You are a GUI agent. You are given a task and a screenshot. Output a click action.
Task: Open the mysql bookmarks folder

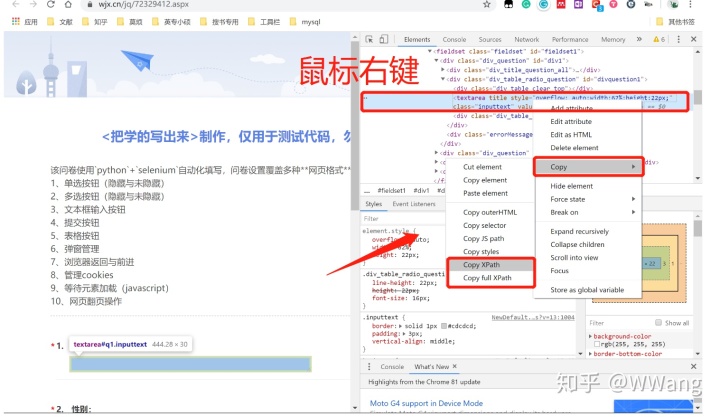(x=305, y=22)
